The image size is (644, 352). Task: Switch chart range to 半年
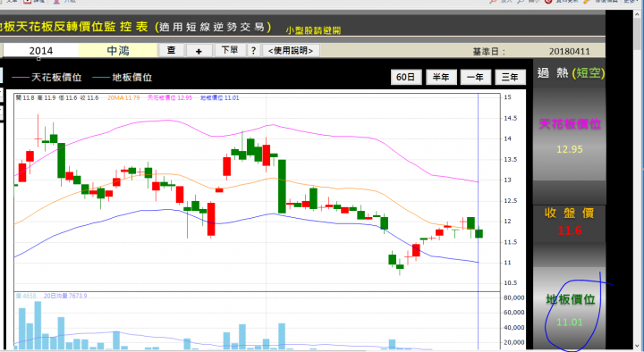[x=441, y=77]
